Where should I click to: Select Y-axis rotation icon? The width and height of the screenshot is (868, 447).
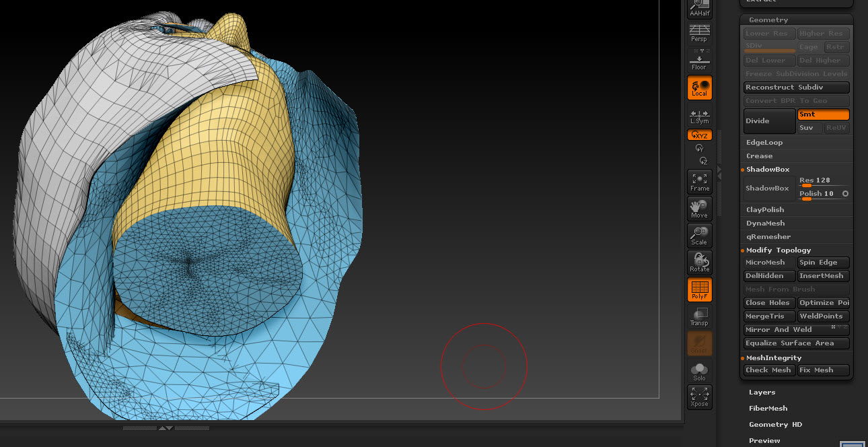(x=700, y=148)
